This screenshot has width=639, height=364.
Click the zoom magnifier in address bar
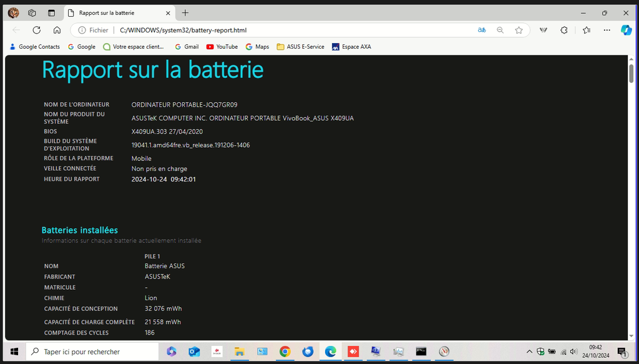500,30
